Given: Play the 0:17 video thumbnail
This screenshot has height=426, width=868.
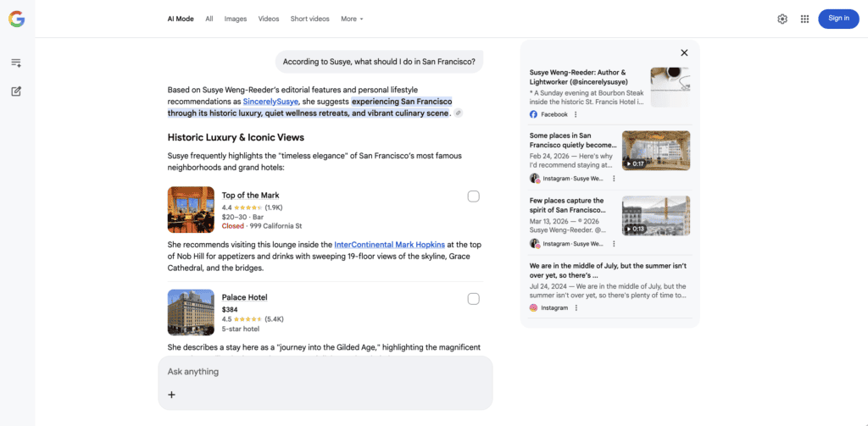Looking at the screenshot, I should [656, 151].
